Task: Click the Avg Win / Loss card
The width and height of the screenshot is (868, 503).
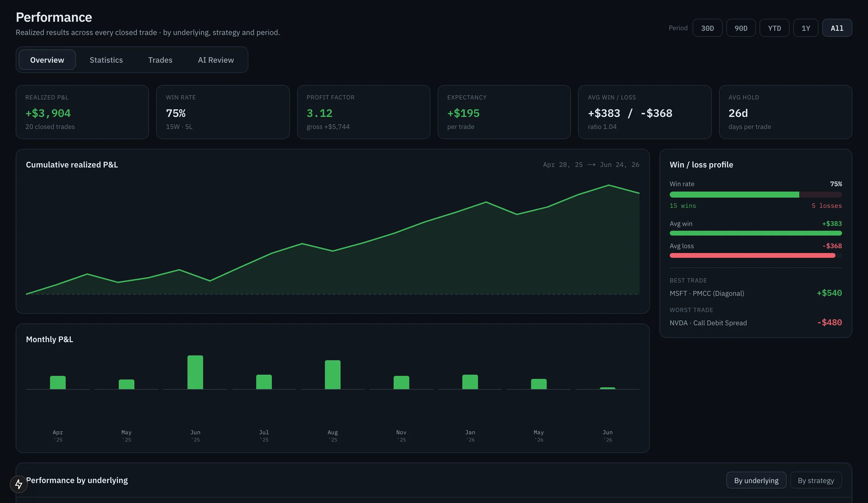Action: point(645,112)
